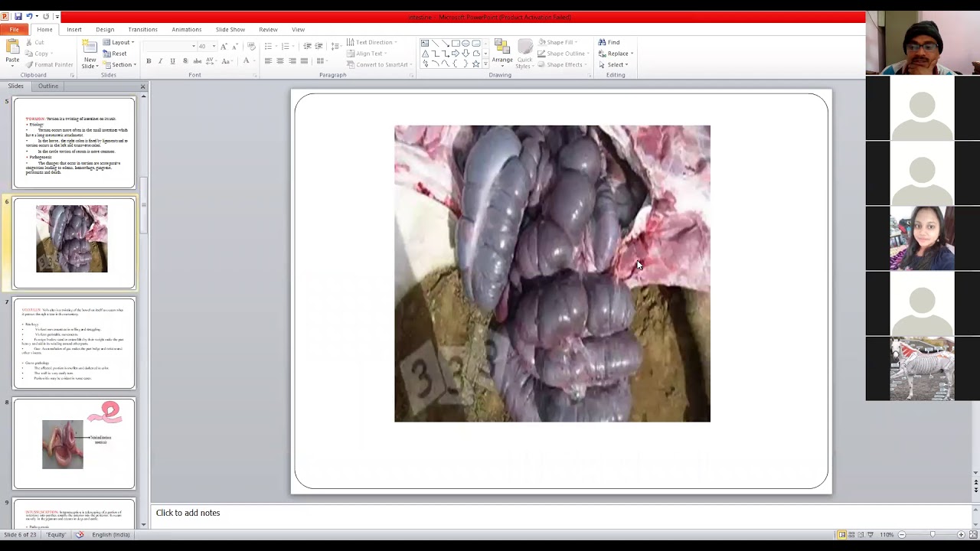The image size is (980, 551).
Task: Select the 5-Point Star shape icon
Action: coord(475,64)
